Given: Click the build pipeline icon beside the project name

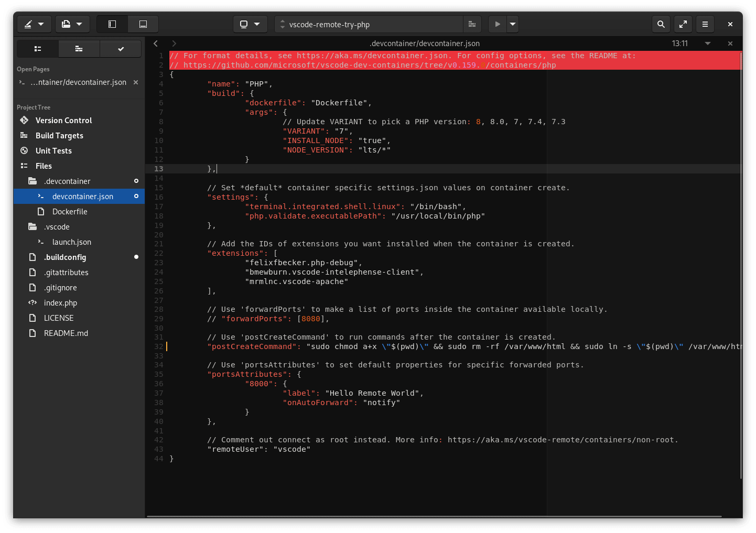Looking at the screenshot, I should point(472,24).
